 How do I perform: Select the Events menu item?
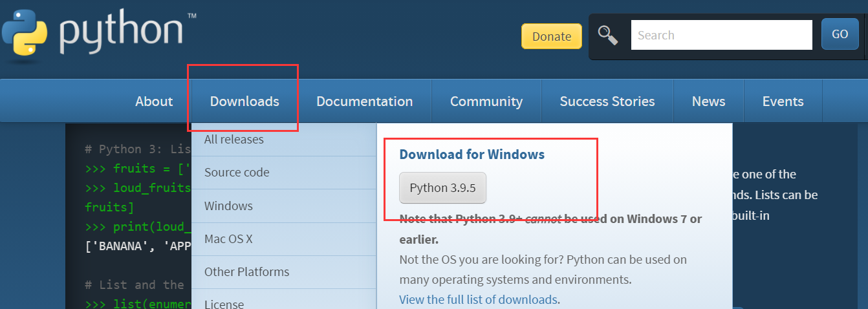783,101
